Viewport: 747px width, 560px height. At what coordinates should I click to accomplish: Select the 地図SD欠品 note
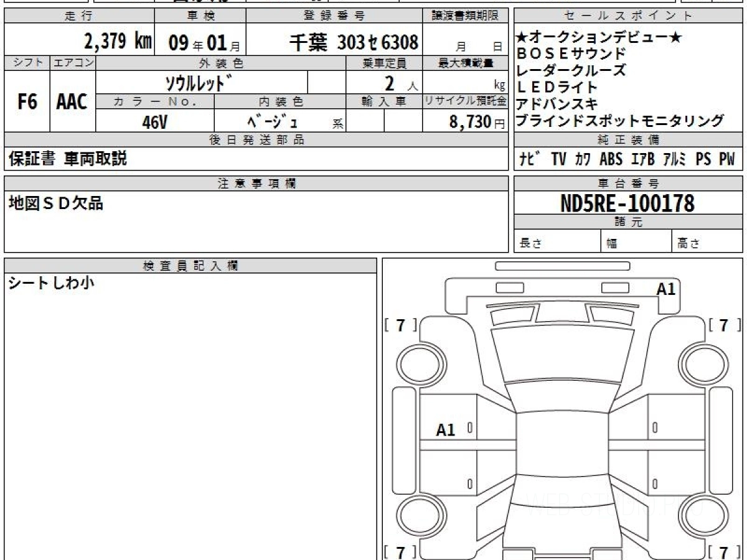(55, 202)
